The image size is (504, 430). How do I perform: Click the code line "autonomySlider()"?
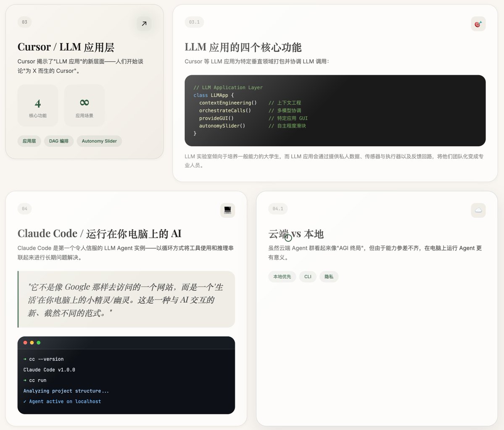tap(222, 126)
